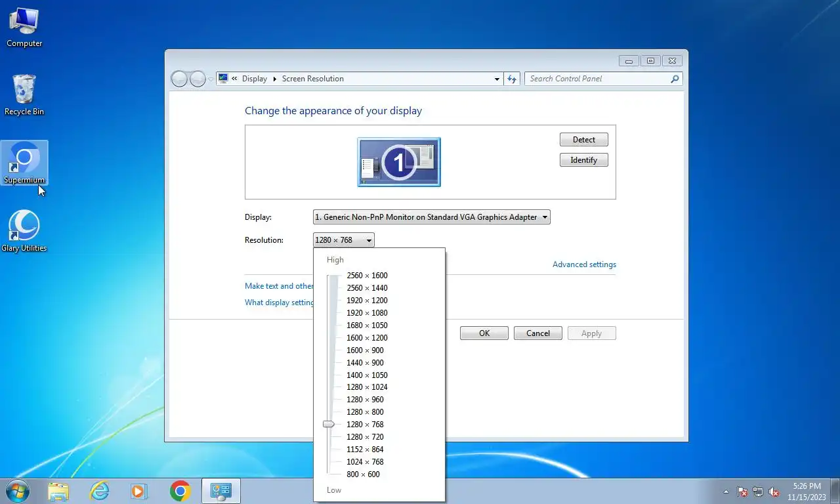The height and width of the screenshot is (504, 840).
Task: Choose 1400 × 1050 resolution
Action: 367,375
